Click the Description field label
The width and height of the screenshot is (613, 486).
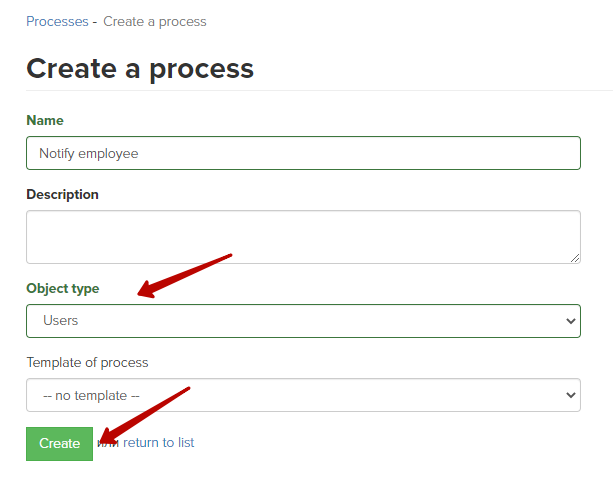pos(63,194)
